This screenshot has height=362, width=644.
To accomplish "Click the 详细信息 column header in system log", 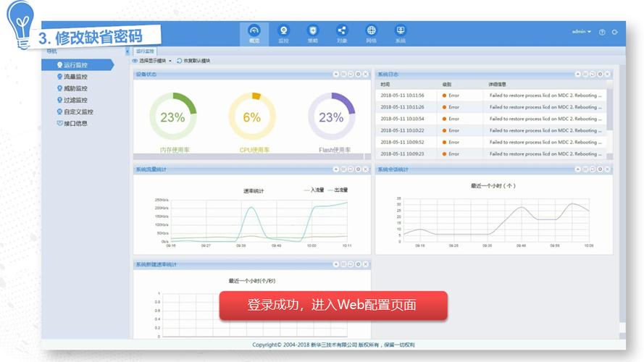I will point(497,84).
